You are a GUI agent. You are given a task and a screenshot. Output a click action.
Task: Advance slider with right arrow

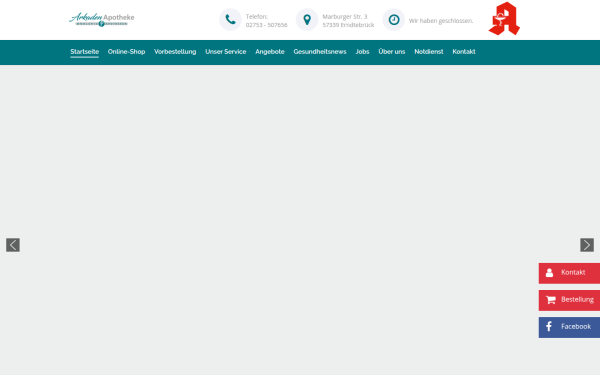(587, 245)
